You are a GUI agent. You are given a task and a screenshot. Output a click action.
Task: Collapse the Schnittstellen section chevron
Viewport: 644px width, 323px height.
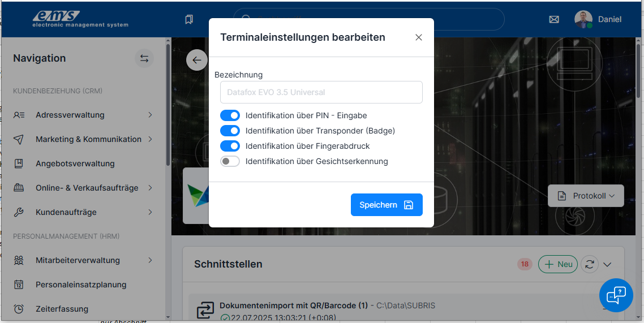pyautogui.click(x=608, y=264)
